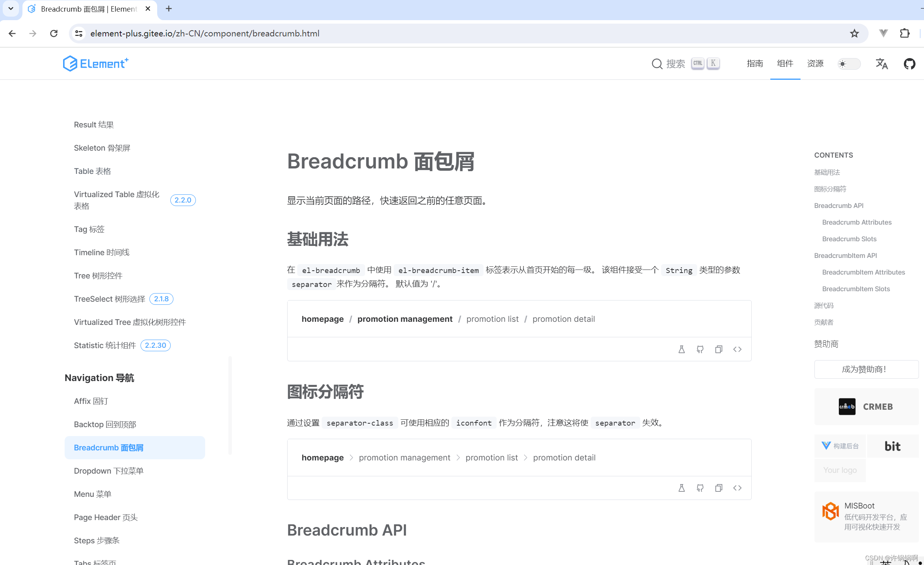Click homepage in icon-separator breadcrumb
The height and width of the screenshot is (565, 924).
(322, 458)
